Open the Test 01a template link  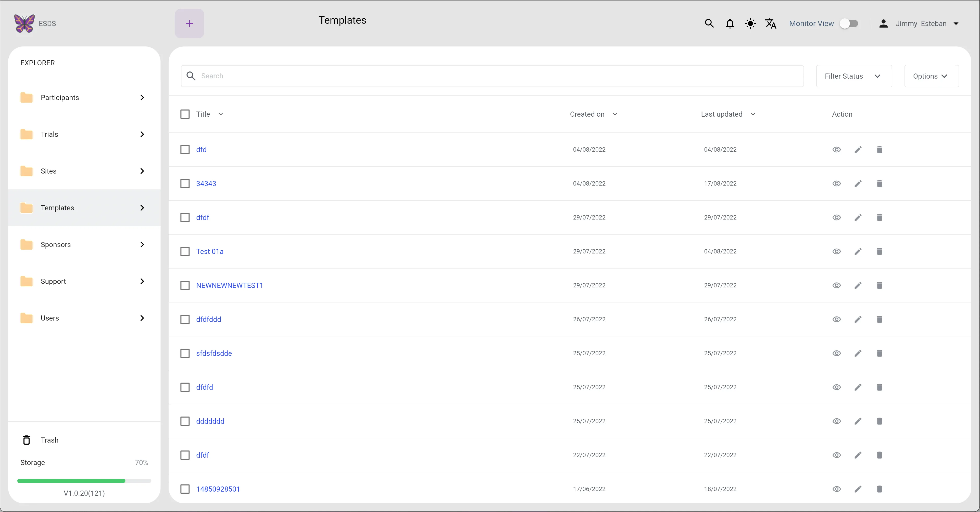tap(210, 251)
